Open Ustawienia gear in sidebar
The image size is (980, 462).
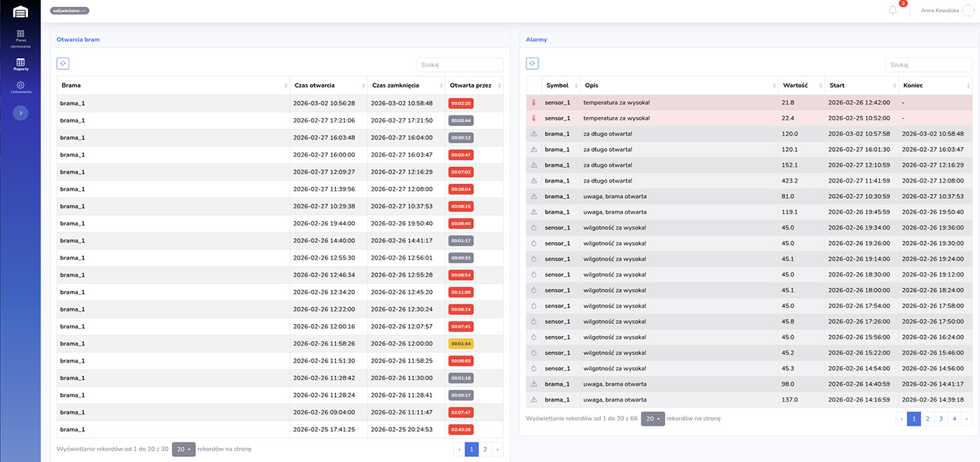click(20, 87)
